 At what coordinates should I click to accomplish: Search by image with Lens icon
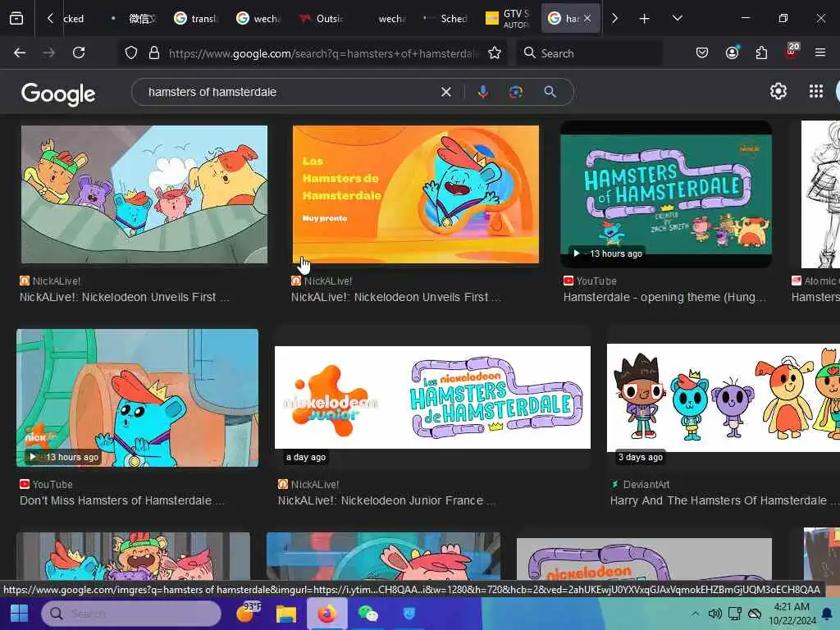(516, 92)
